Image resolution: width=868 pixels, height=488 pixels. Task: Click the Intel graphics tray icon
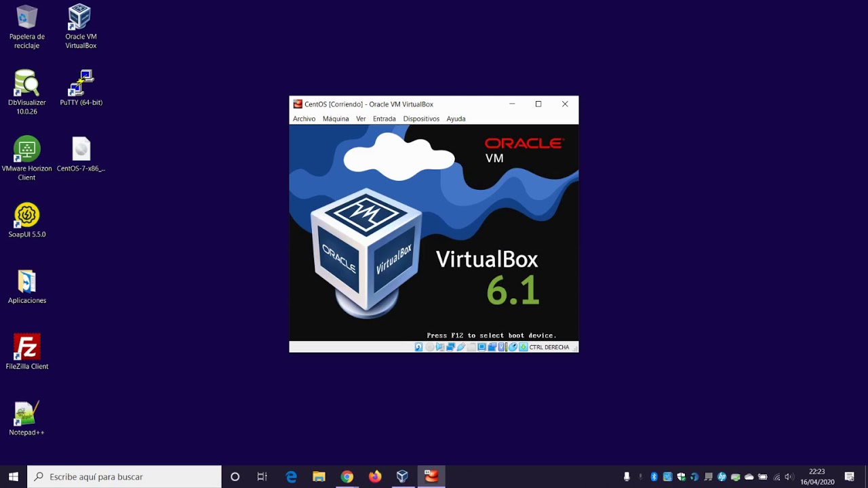click(x=668, y=476)
